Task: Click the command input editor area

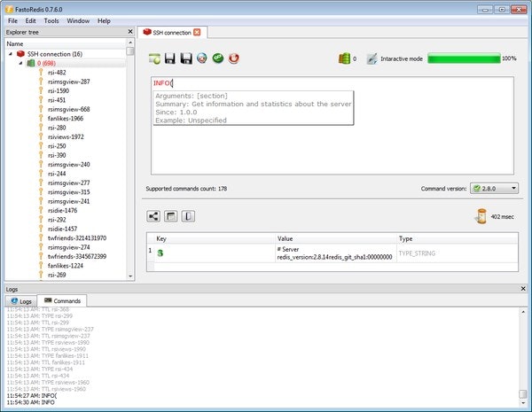Action: click(332, 126)
